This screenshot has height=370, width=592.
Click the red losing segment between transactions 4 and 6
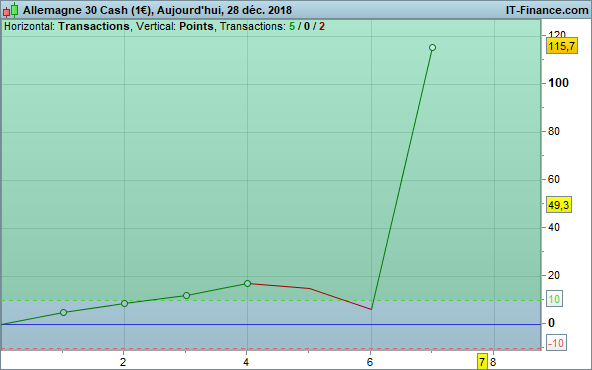click(310, 288)
